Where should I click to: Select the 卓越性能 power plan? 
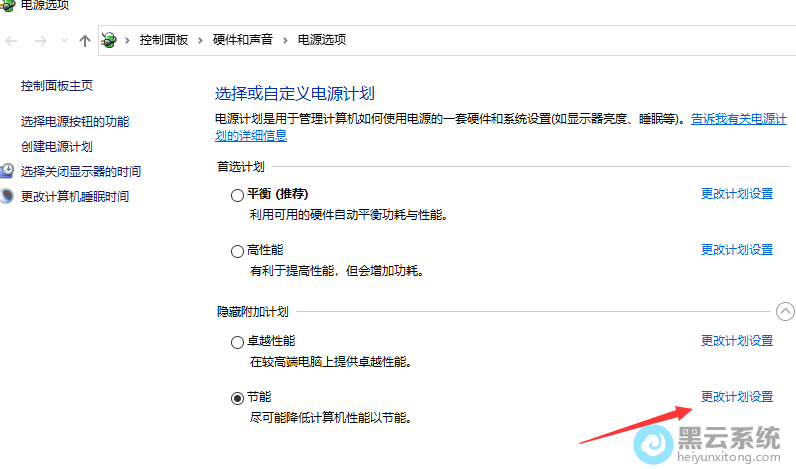click(237, 343)
